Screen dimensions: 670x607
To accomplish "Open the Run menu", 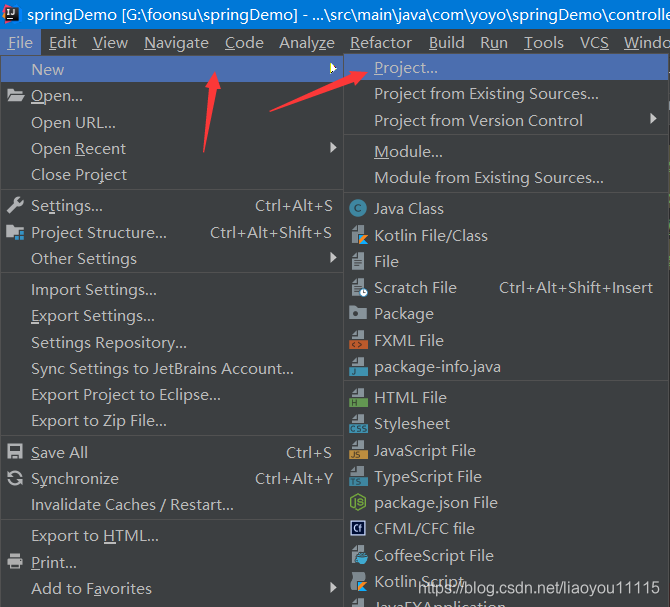I will 494,43.
